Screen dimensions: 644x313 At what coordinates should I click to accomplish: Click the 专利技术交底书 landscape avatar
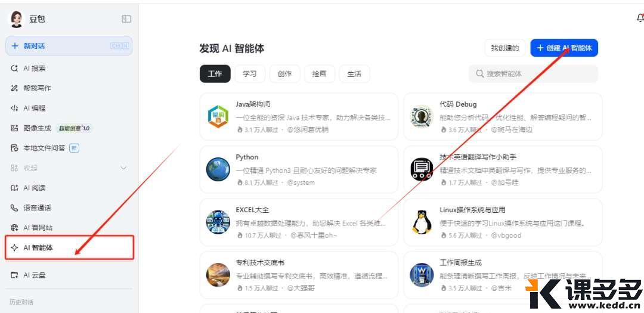218,275
